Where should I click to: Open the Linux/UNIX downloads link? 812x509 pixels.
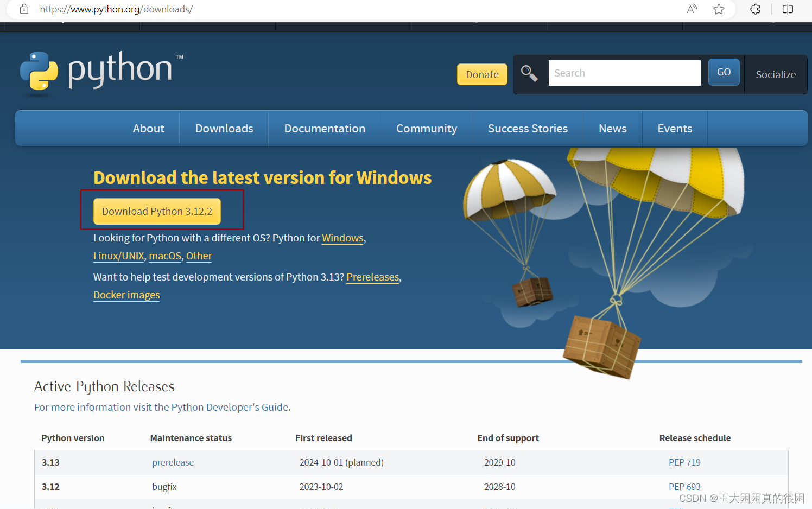119,256
